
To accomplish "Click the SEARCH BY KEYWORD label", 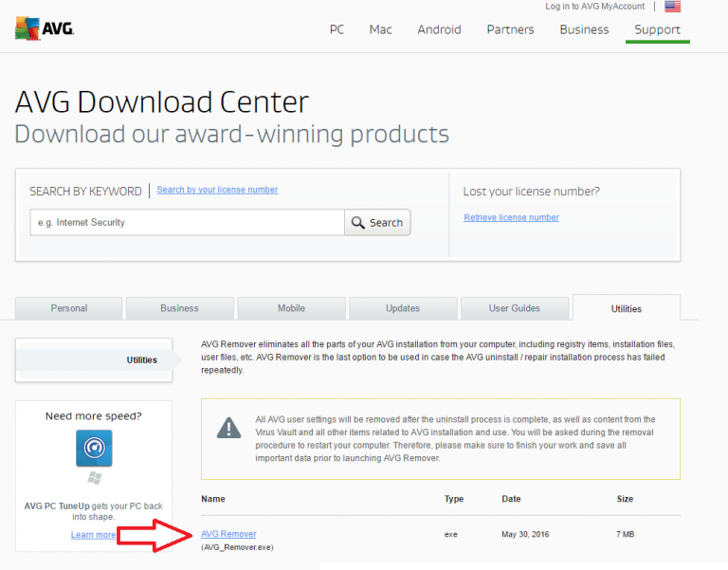I will (85, 192).
